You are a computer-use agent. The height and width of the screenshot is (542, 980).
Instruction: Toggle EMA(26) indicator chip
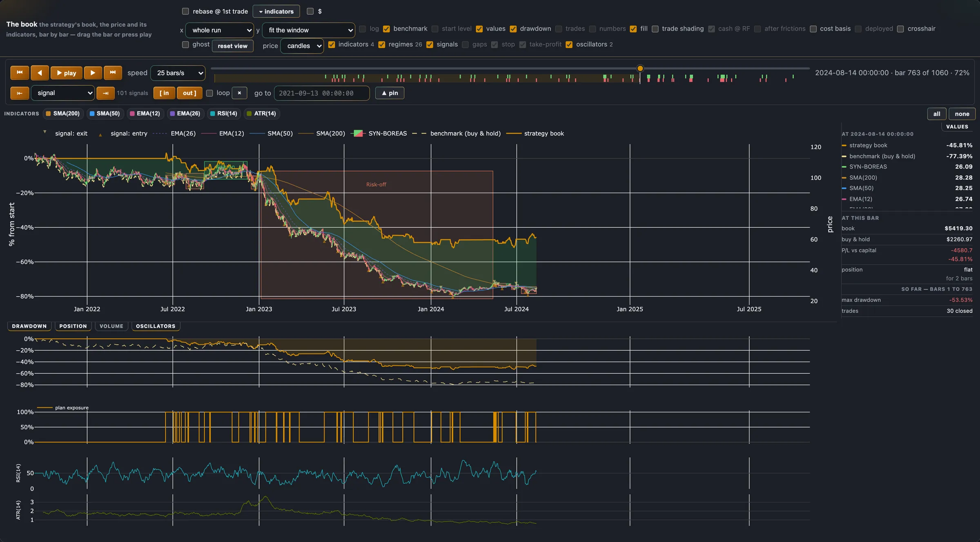click(185, 114)
